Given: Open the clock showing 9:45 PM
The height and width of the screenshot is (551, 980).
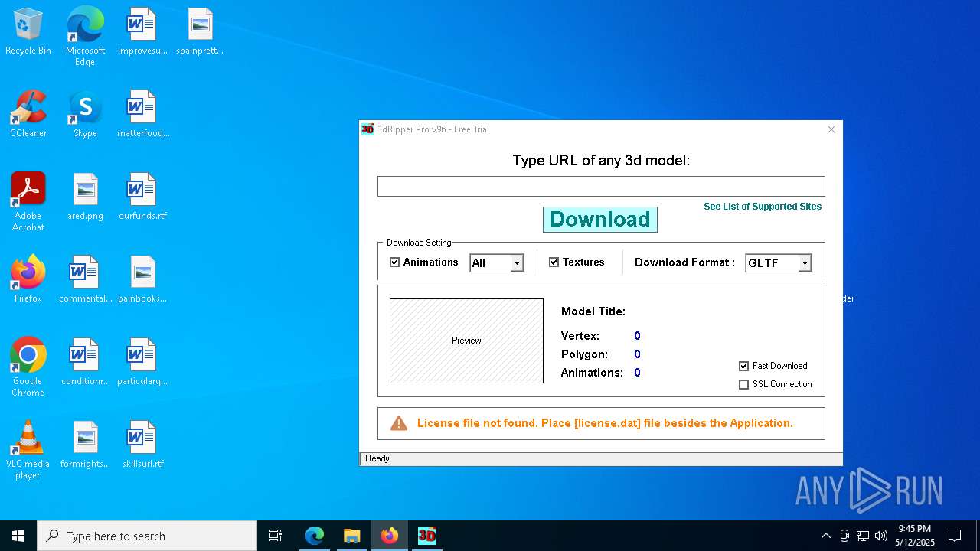Looking at the screenshot, I should click(915, 536).
